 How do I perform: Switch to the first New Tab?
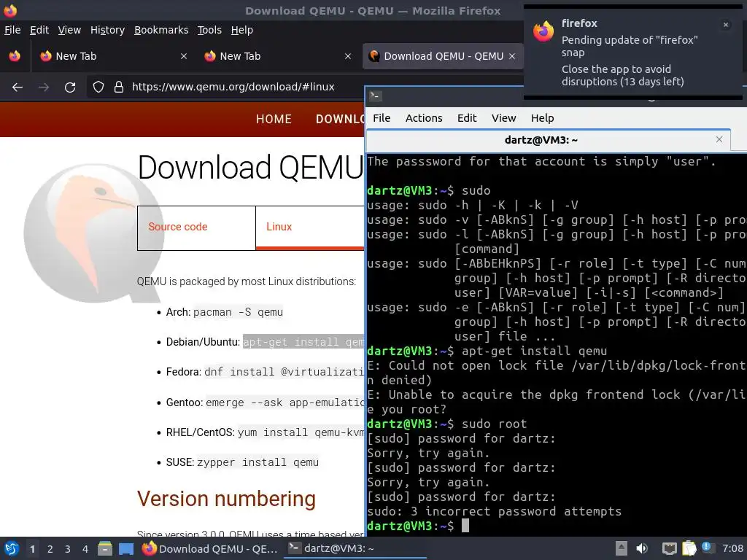[112, 56]
